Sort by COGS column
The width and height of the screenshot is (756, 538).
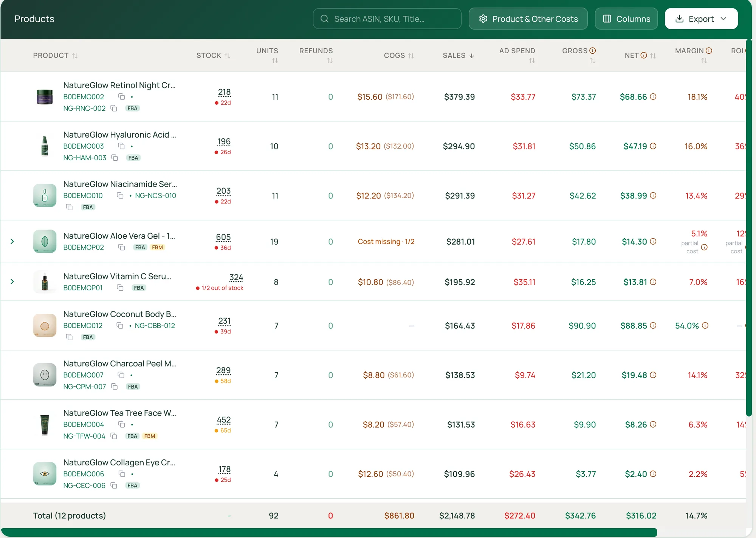point(411,56)
